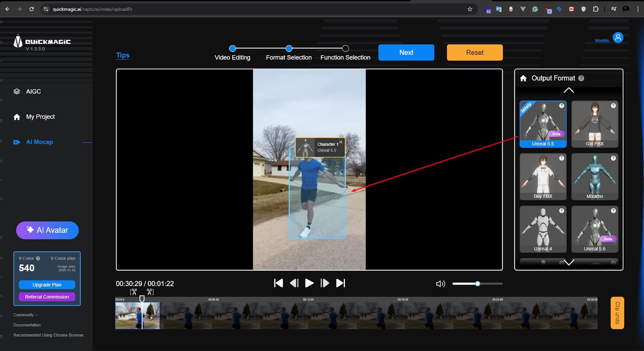This screenshot has height=351, width=644.
Task: Click the orange Reset button
Action: [475, 52]
